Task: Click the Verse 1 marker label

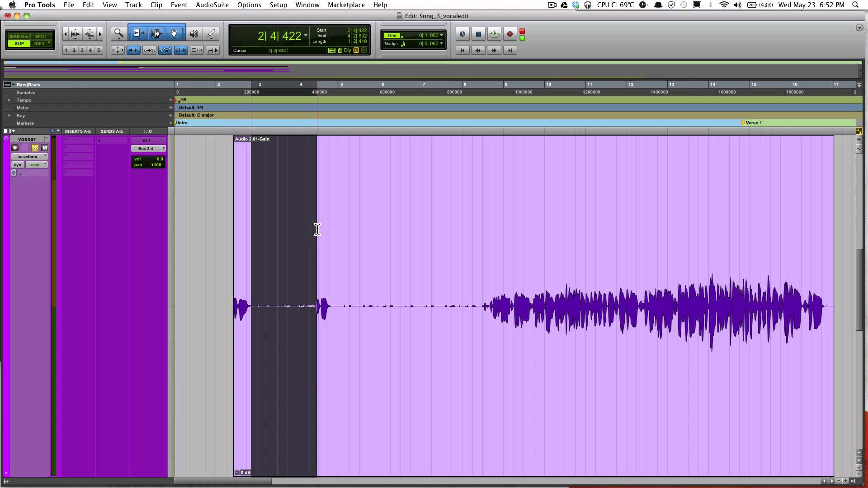Action: click(753, 123)
